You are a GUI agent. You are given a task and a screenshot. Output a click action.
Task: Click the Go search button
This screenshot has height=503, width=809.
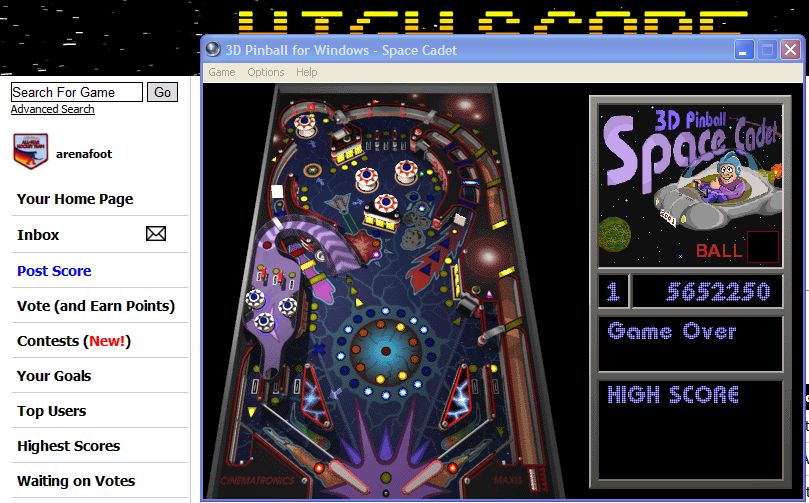(x=162, y=92)
